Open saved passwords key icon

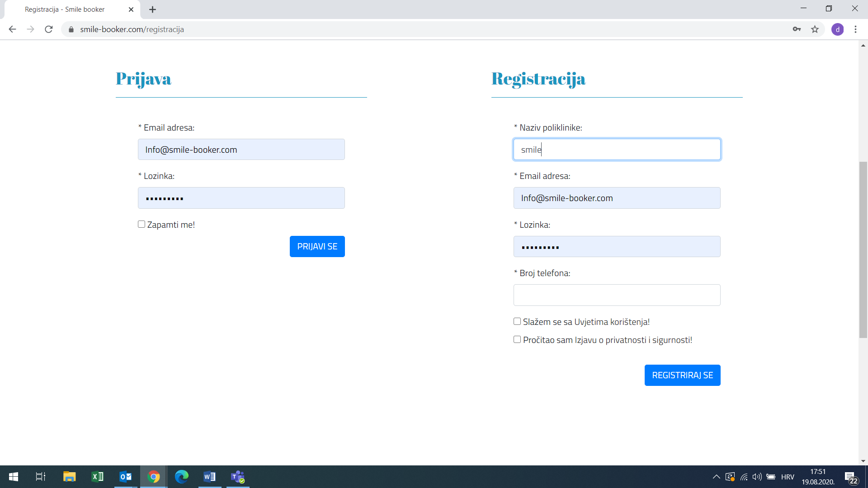[797, 29]
